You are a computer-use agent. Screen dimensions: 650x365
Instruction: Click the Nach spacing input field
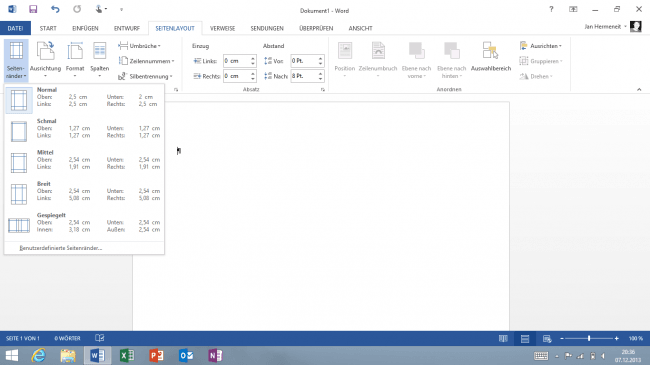coord(304,76)
